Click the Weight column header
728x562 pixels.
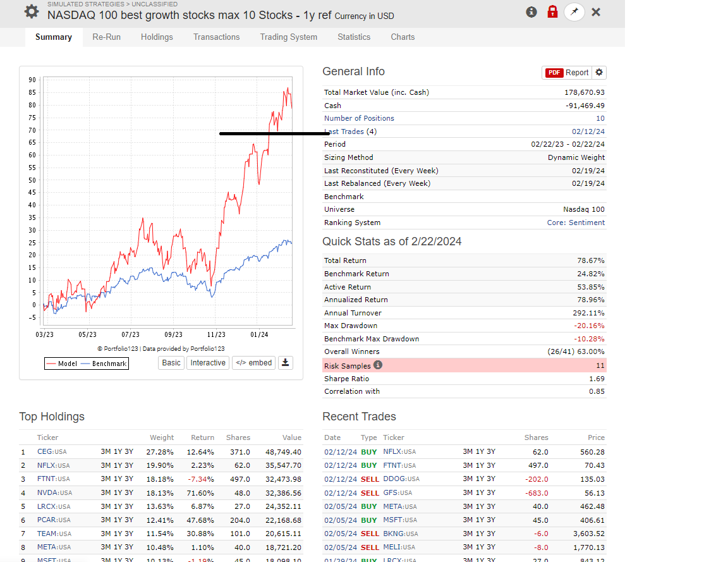[162, 437]
